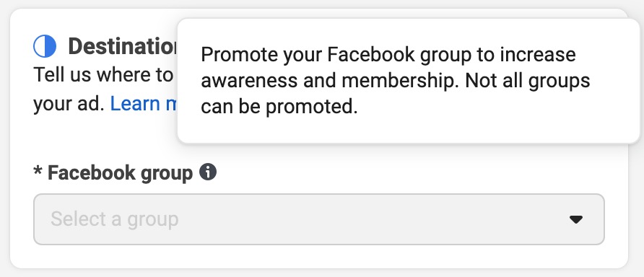Viewport: 644px width, 277px height.
Task: Show Facebook group help via the 'i' icon
Action: click(208, 172)
